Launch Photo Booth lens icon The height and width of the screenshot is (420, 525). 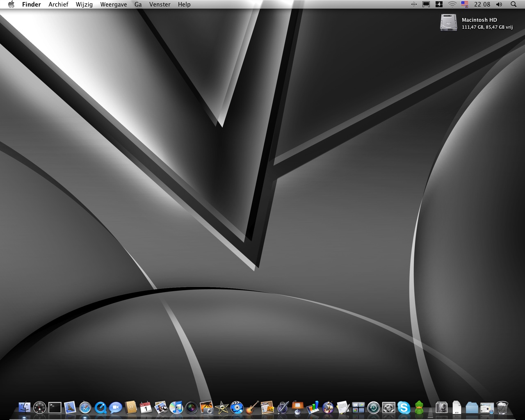click(191, 408)
